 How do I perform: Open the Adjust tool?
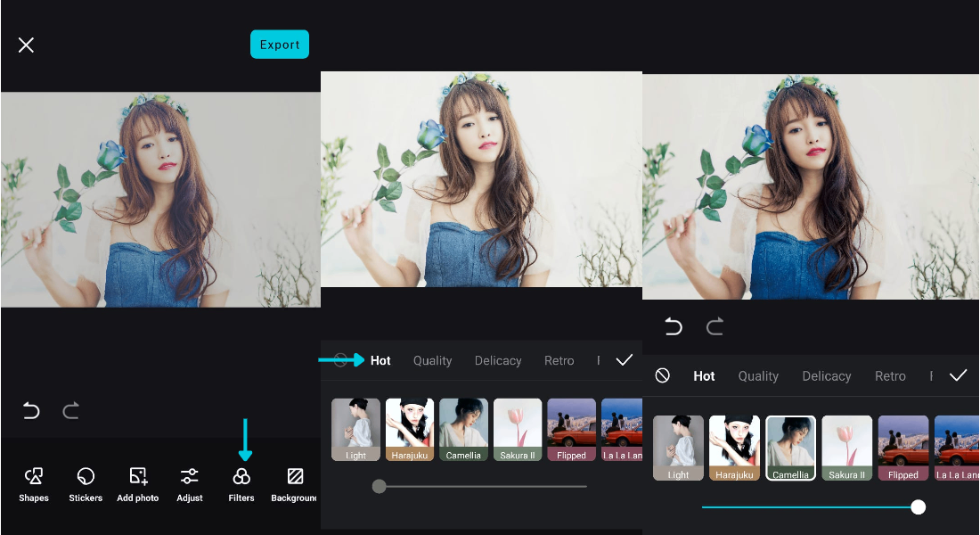click(190, 485)
